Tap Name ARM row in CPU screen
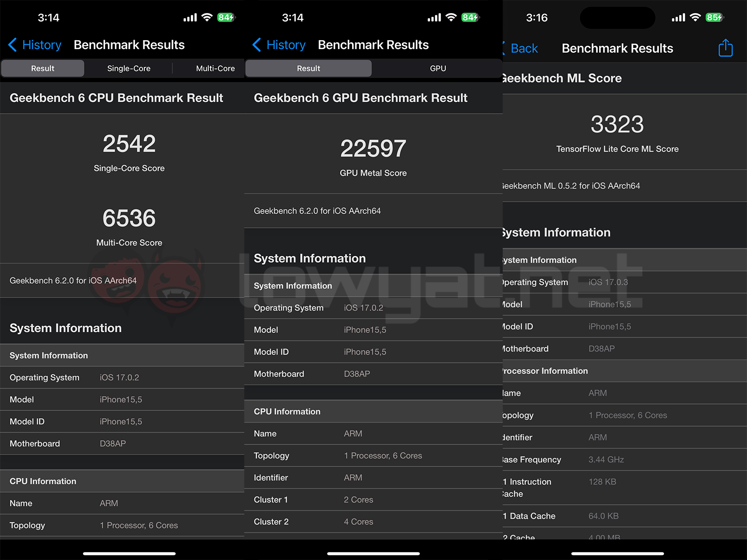The image size is (747, 560). (x=122, y=503)
